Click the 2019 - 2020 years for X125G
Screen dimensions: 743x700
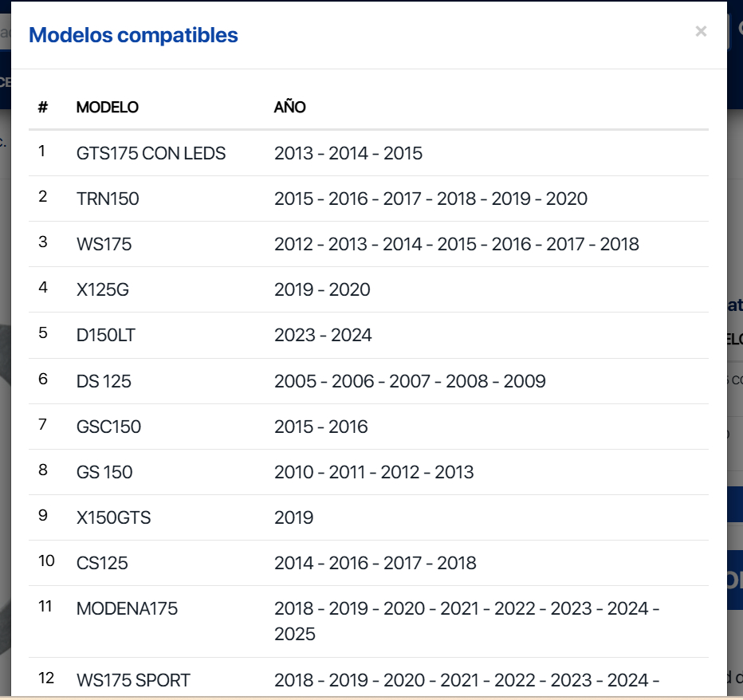(x=322, y=290)
